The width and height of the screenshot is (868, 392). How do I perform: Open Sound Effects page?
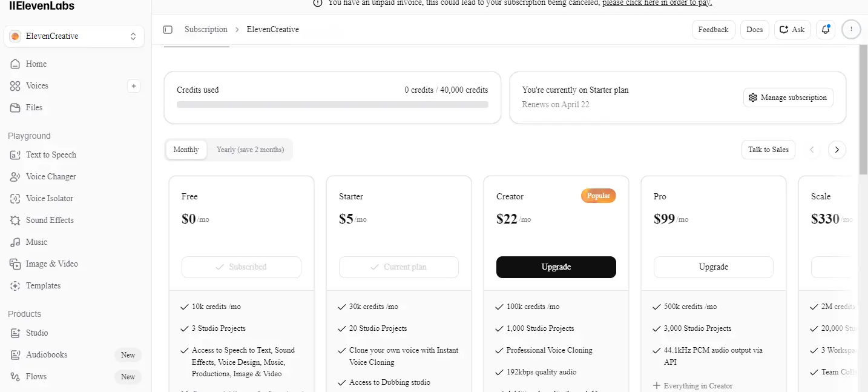pos(74,220)
